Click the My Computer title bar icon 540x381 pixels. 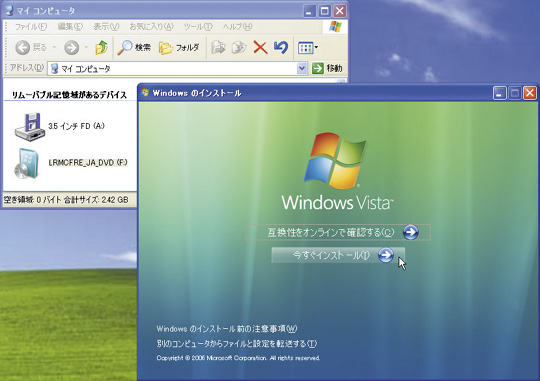coord(9,11)
